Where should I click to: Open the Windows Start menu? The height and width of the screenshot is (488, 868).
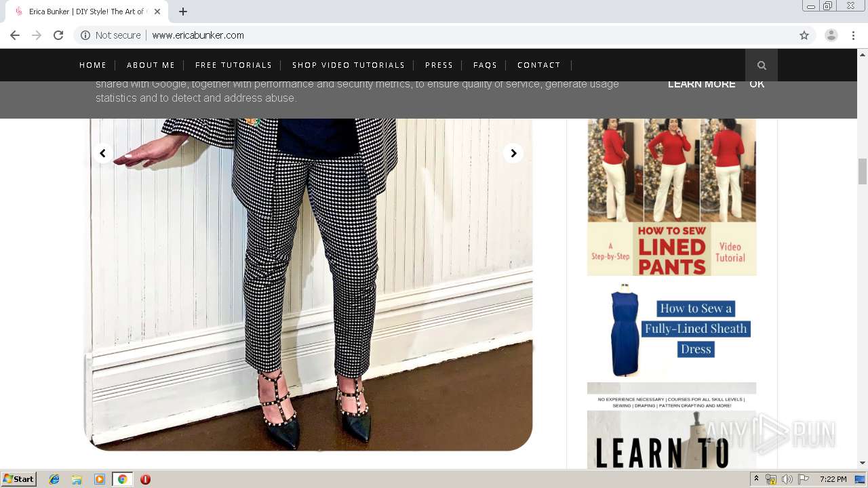point(18,479)
